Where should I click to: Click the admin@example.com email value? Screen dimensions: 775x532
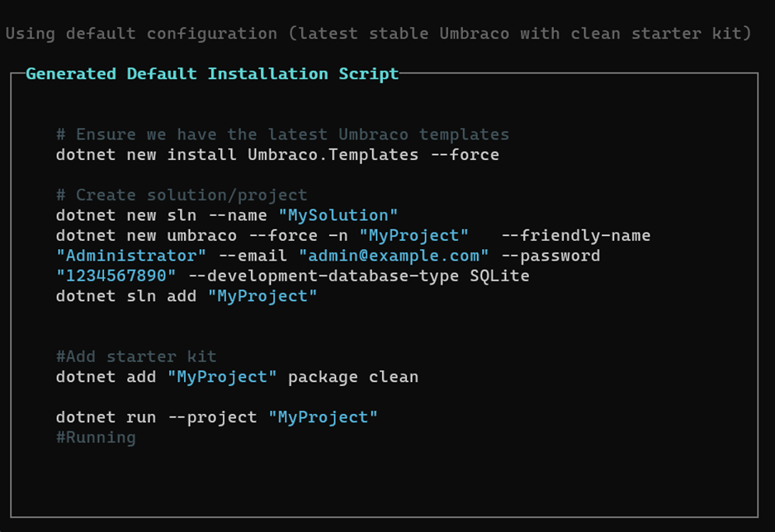pos(394,256)
